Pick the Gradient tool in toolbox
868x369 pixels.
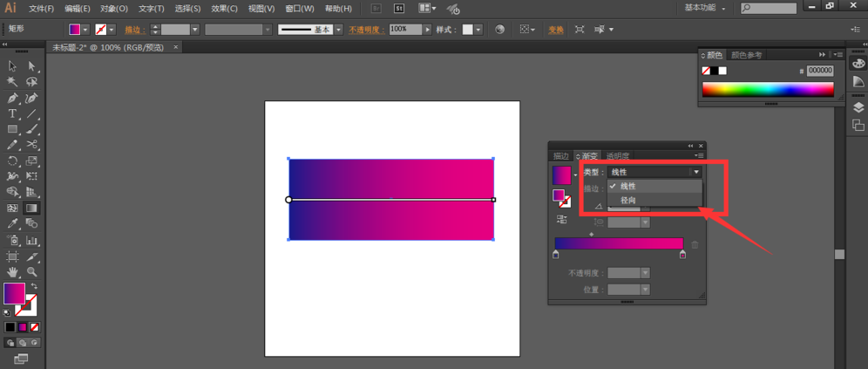tap(31, 208)
